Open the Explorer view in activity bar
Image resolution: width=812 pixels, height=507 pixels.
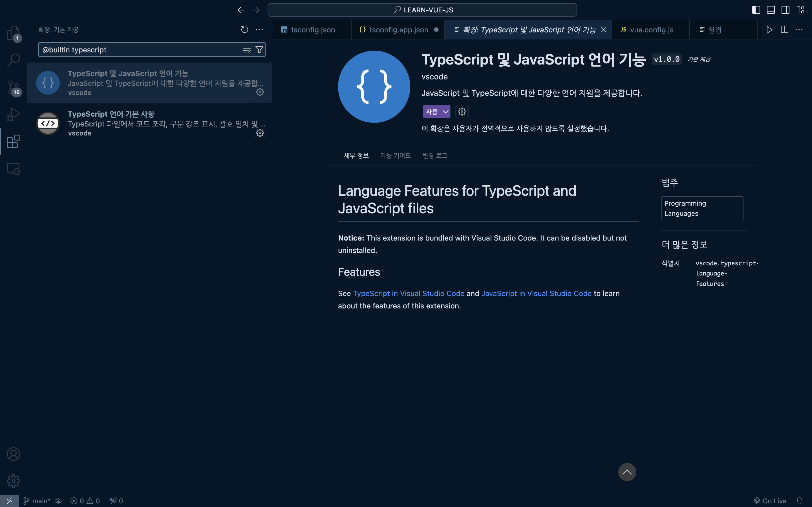[14, 33]
